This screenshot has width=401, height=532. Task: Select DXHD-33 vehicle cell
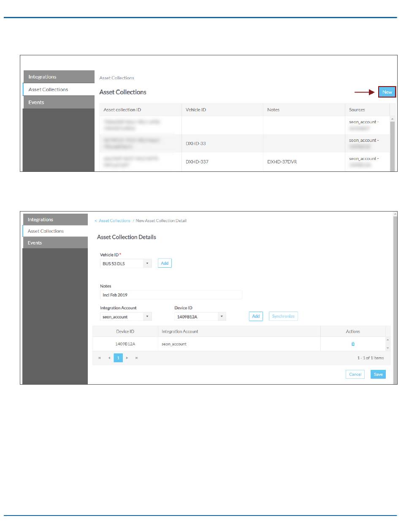[222, 144]
